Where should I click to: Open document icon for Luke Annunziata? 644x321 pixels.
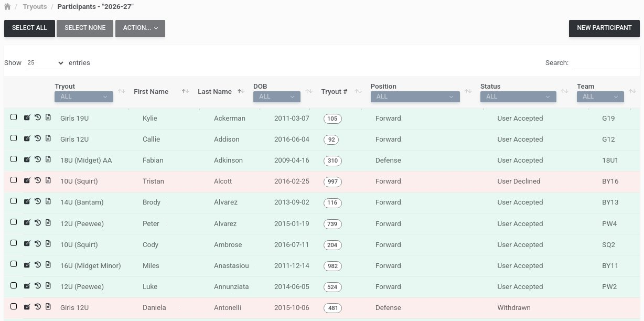(x=48, y=286)
